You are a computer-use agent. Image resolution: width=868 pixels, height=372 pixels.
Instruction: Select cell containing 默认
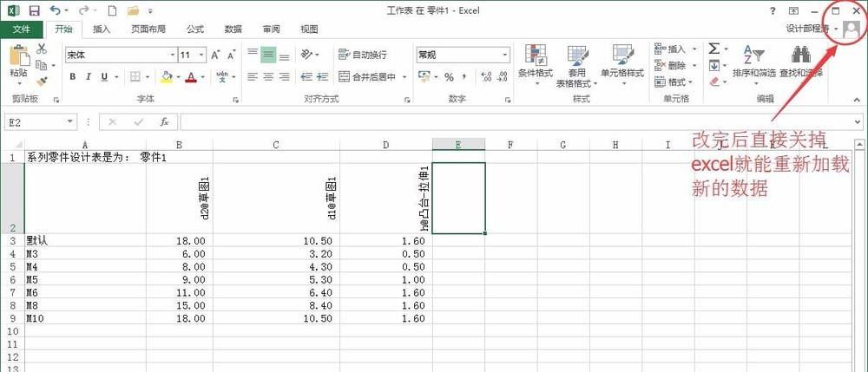[x=85, y=241]
